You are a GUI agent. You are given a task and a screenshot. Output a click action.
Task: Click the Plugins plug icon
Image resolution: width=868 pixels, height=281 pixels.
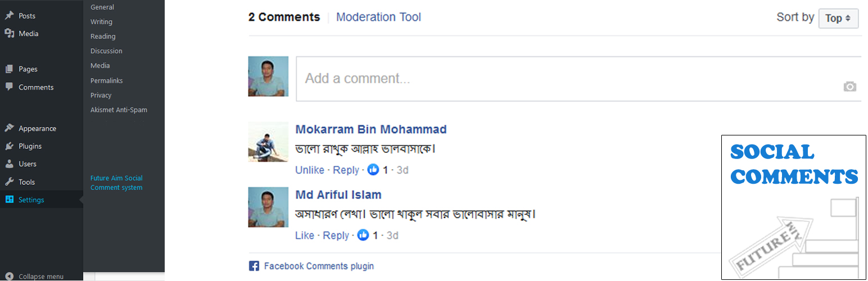coord(9,146)
